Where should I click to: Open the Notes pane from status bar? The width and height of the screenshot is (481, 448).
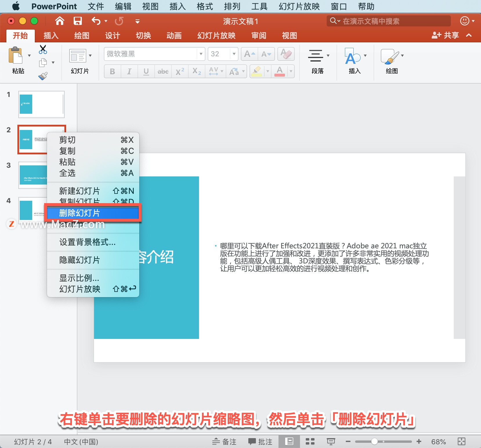pyautogui.click(x=224, y=441)
